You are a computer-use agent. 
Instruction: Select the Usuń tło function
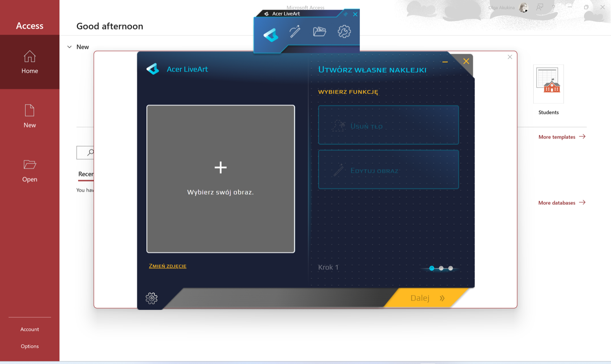pos(389,125)
